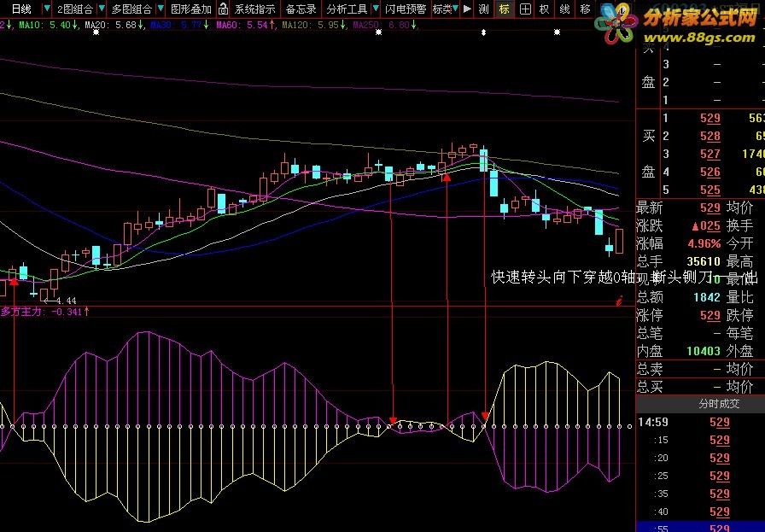
Task: Open the 备忘录 memo
Action: [x=301, y=9]
